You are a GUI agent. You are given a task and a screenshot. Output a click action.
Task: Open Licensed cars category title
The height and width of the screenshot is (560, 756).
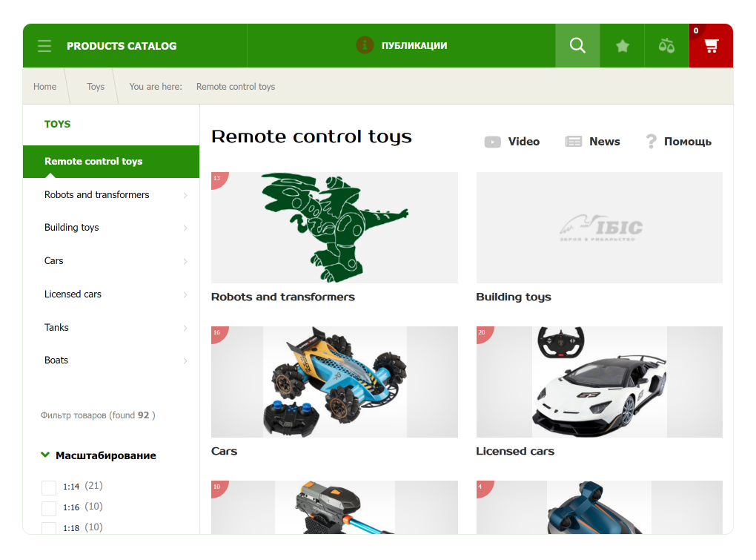point(515,452)
